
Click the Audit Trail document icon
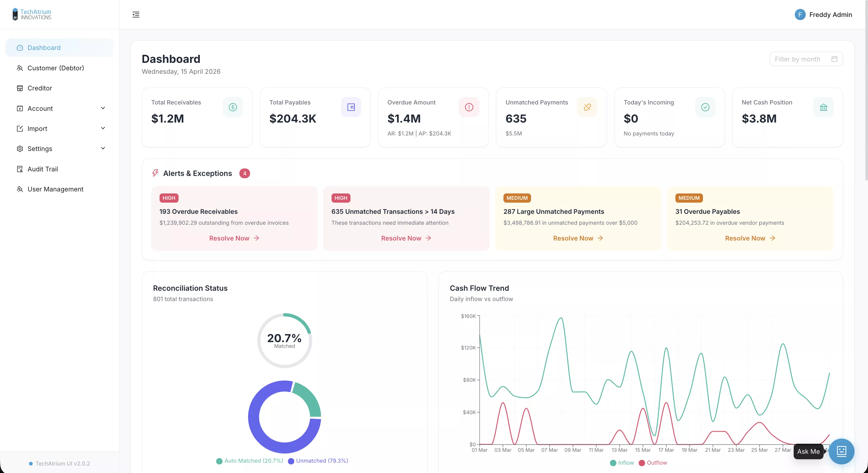click(20, 169)
